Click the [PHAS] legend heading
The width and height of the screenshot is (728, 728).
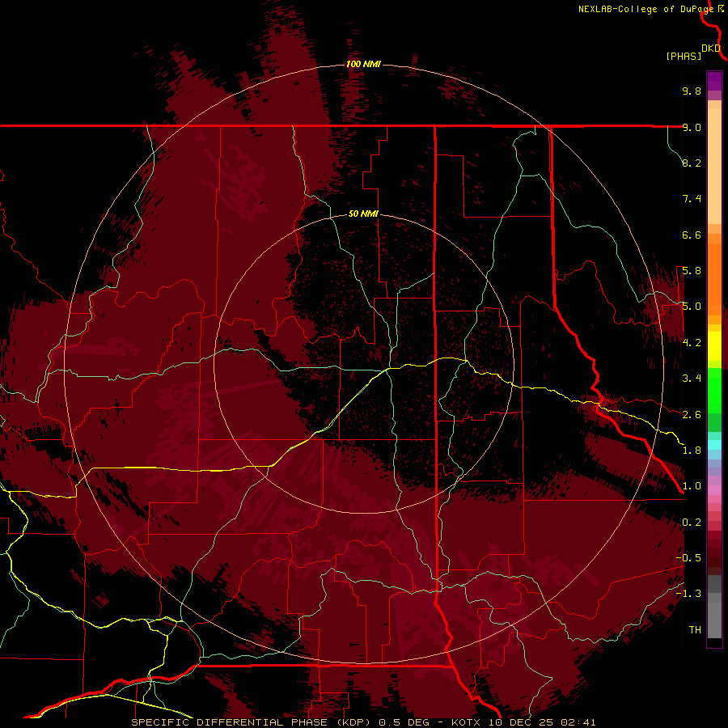click(x=684, y=57)
